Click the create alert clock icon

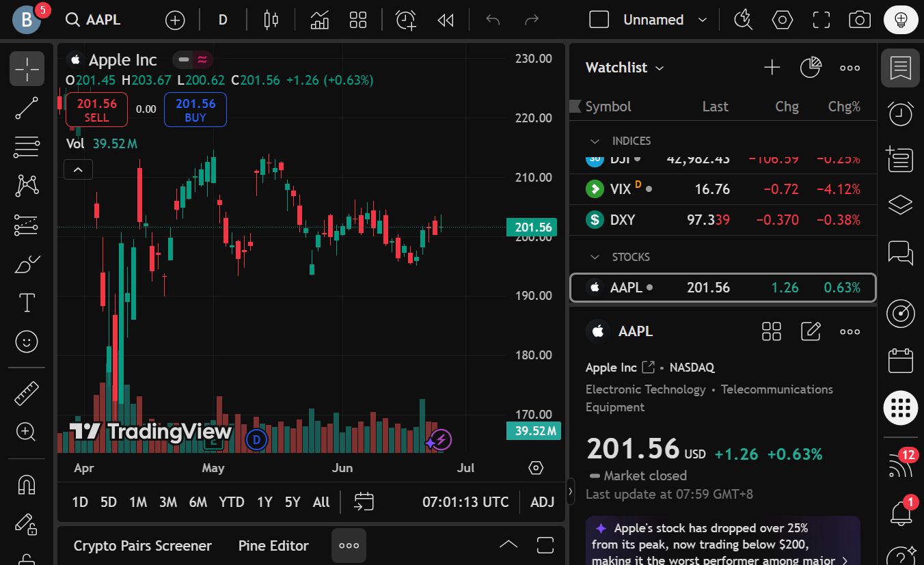click(x=406, y=20)
